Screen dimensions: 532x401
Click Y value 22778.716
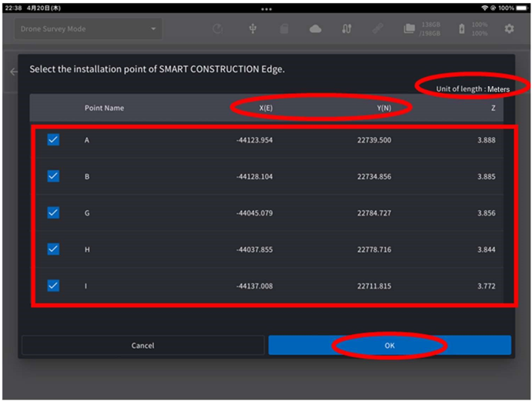click(x=374, y=249)
